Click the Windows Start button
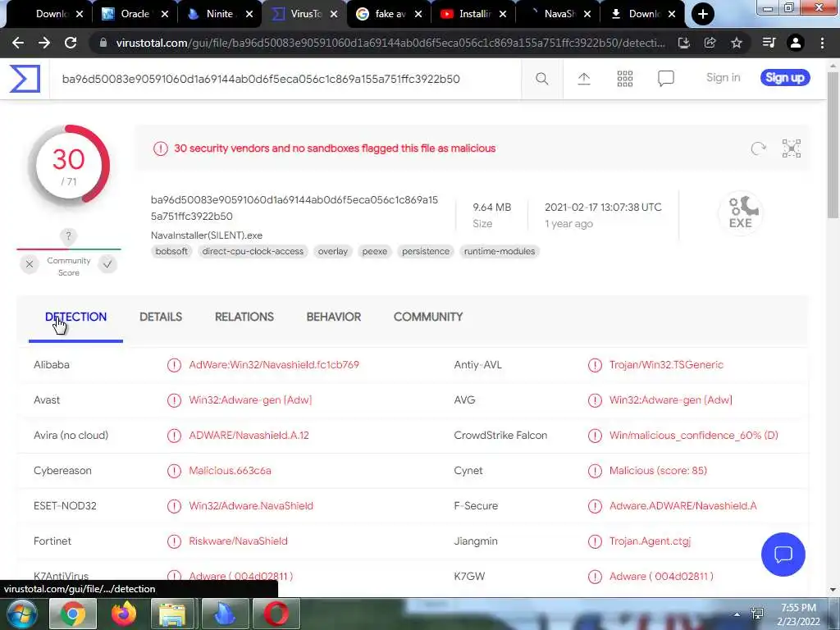The height and width of the screenshot is (630, 840). pos(21,614)
